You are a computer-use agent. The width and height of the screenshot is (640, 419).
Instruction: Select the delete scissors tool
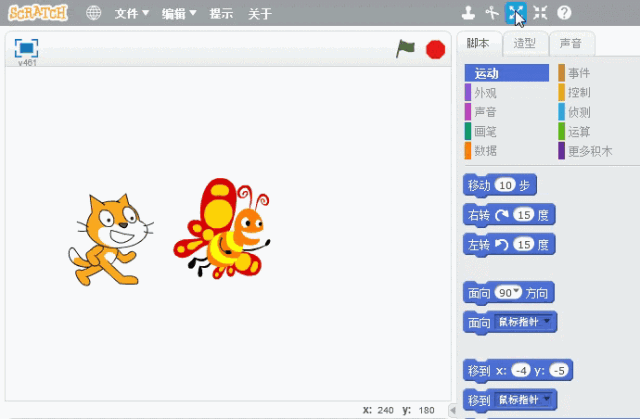(x=492, y=13)
